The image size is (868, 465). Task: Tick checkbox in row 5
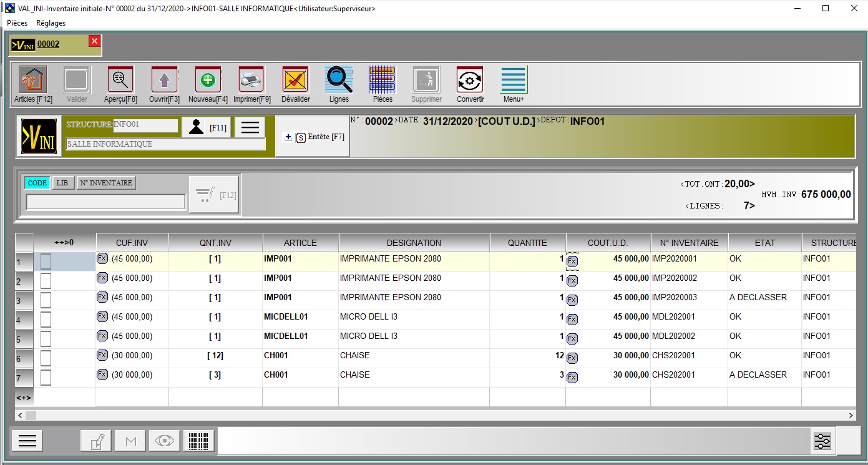coord(46,339)
